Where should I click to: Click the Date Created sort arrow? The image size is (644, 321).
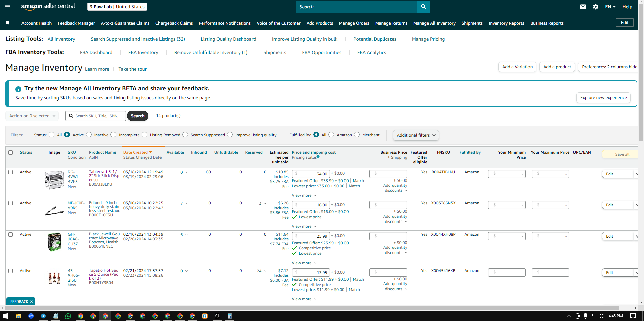tap(151, 152)
